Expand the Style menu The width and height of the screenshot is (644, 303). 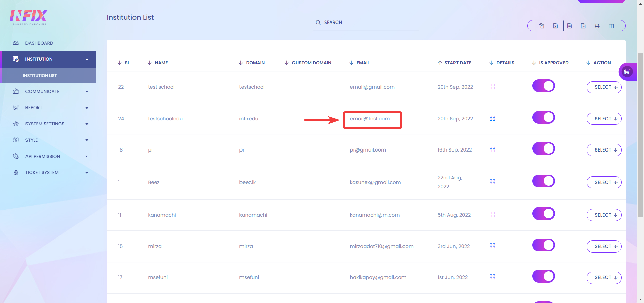tap(48, 140)
